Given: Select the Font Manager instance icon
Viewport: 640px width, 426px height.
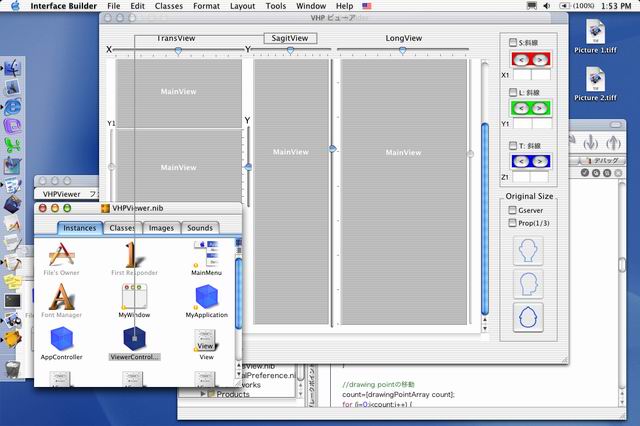Looking at the screenshot, I should pyautogui.click(x=61, y=297).
